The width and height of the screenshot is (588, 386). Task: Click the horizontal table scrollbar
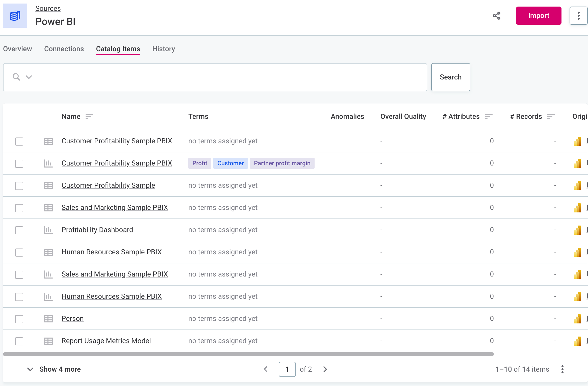[x=248, y=354]
